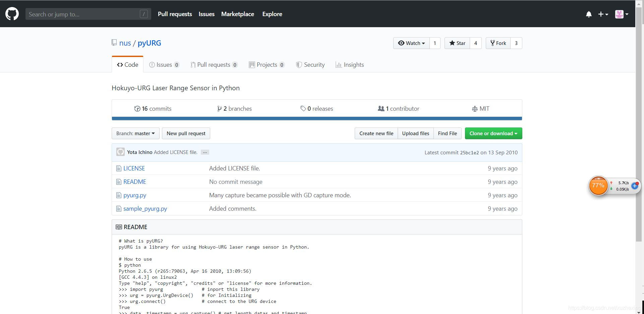Screen dimensions: 644x314
Task: Open the plus create-new dropdown
Action: pyautogui.click(x=603, y=14)
